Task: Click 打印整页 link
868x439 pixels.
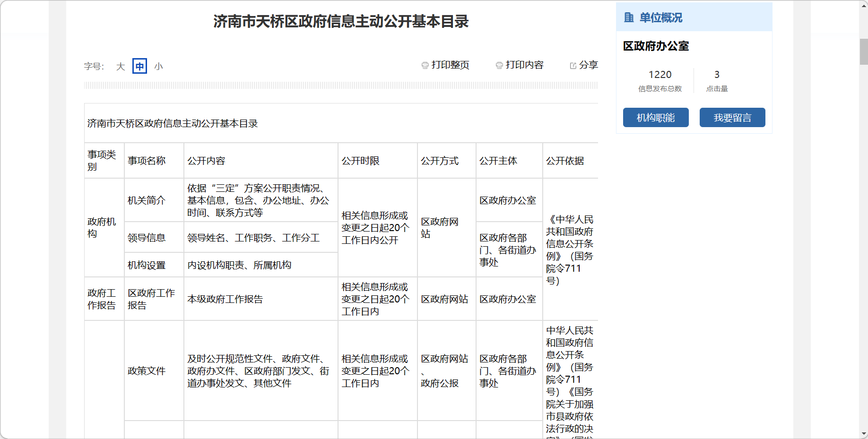Action: [x=450, y=65]
